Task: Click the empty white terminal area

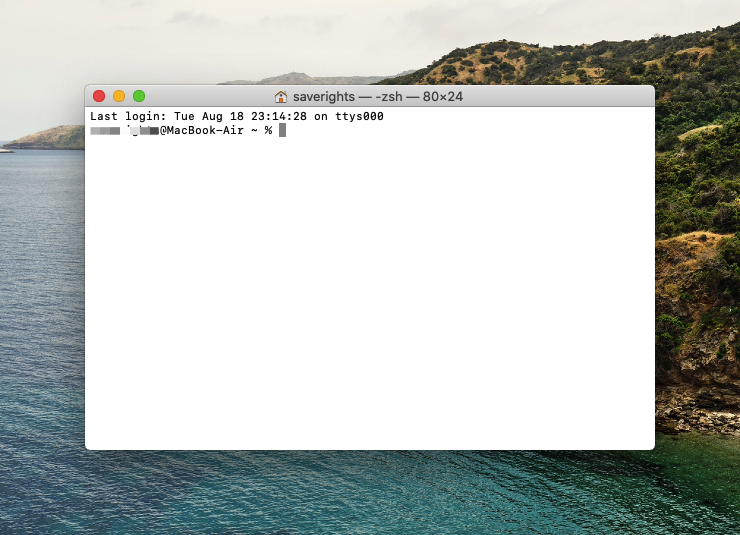Action: (x=370, y=300)
